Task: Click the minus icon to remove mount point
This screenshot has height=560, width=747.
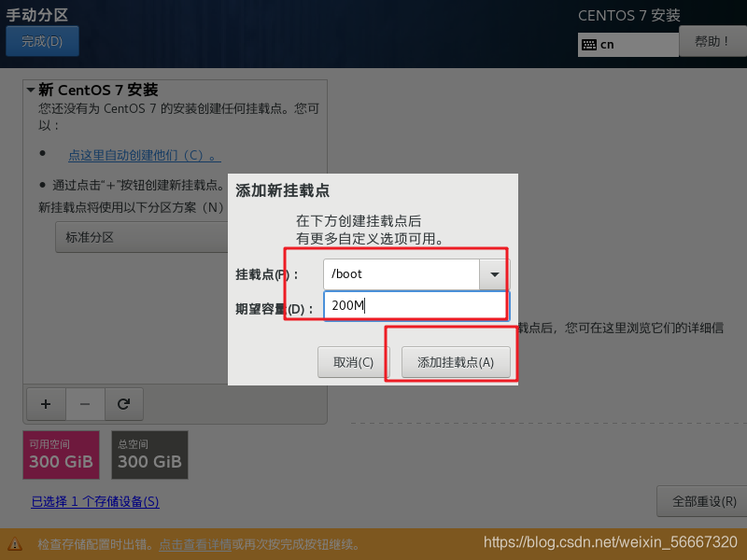Action: (x=85, y=404)
